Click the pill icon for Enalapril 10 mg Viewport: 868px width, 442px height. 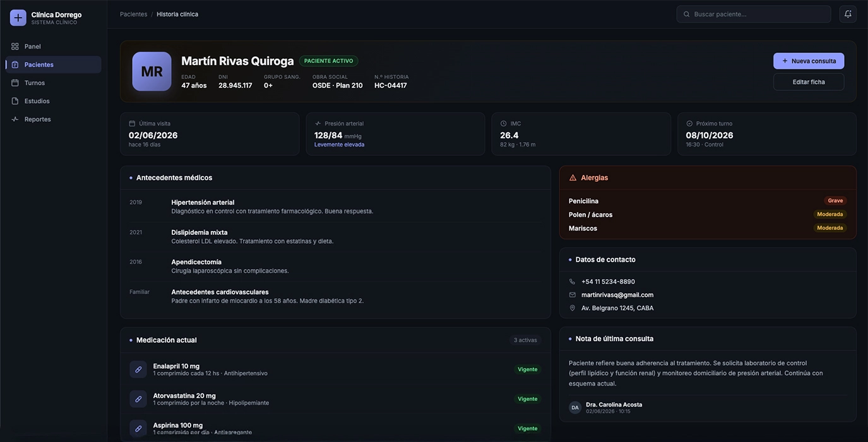138,369
